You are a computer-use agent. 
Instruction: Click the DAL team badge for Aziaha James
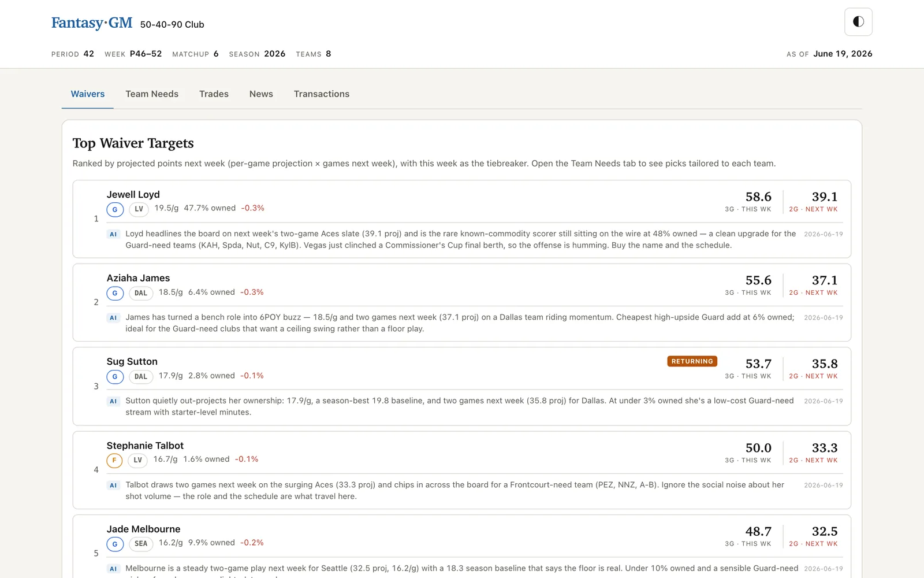pos(141,293)
